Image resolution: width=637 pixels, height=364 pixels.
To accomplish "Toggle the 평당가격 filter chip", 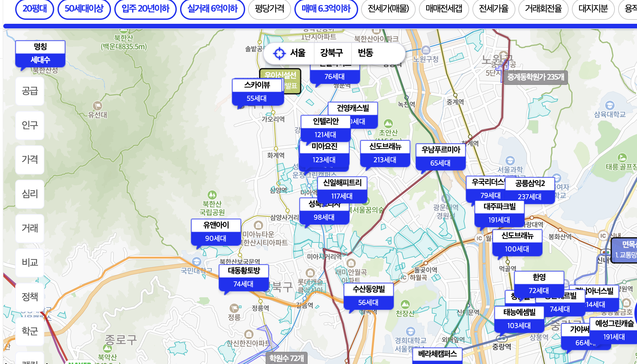I will [270, 9].
